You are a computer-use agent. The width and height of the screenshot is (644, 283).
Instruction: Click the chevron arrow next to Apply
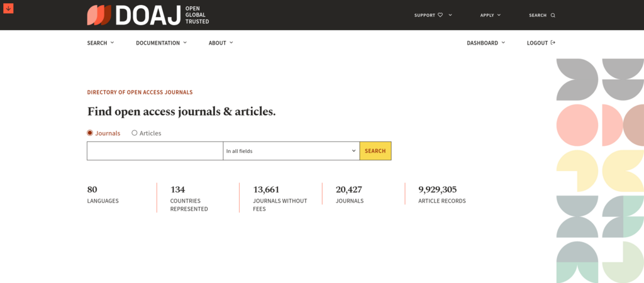pyautogui.click(x=499, y=15)
